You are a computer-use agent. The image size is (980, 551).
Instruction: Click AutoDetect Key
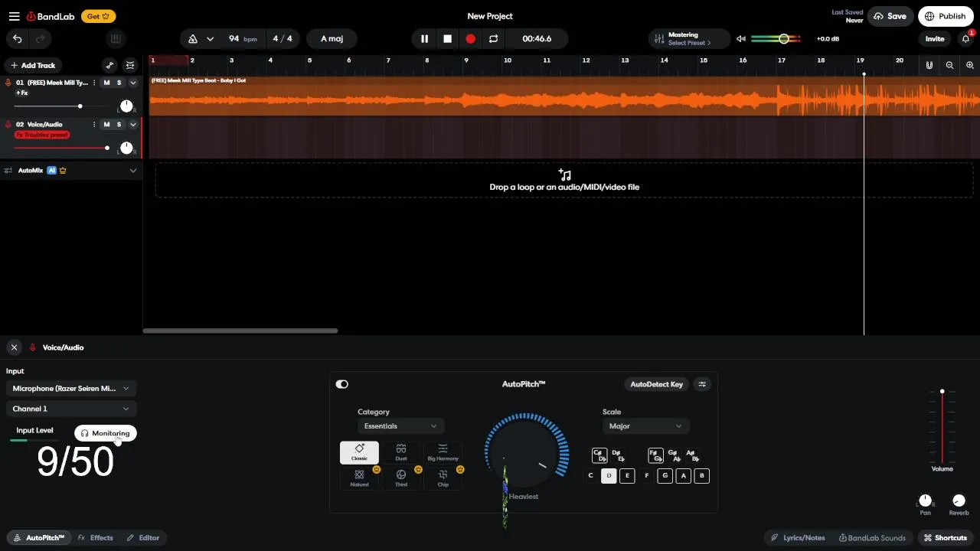tap(656, 384)
